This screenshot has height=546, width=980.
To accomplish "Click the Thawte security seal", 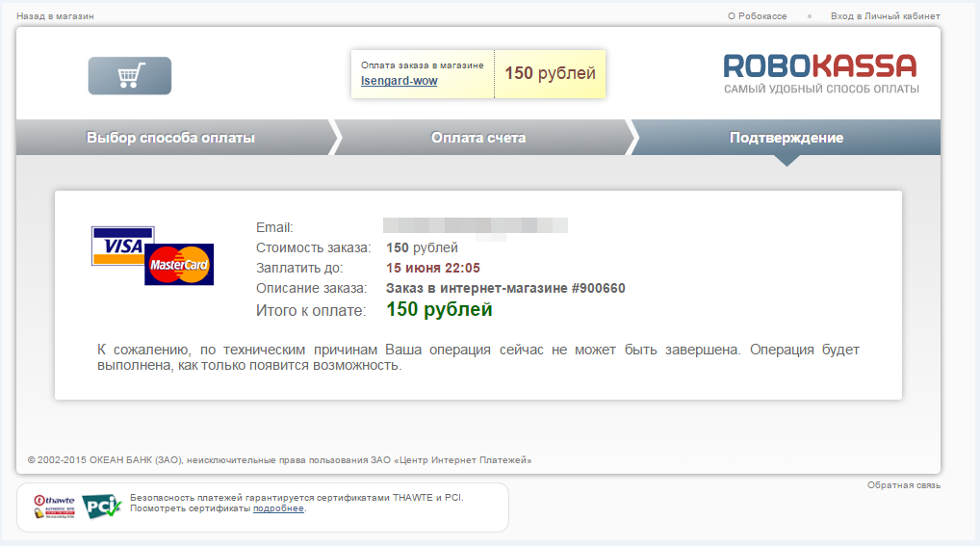I will click(54, 507).
